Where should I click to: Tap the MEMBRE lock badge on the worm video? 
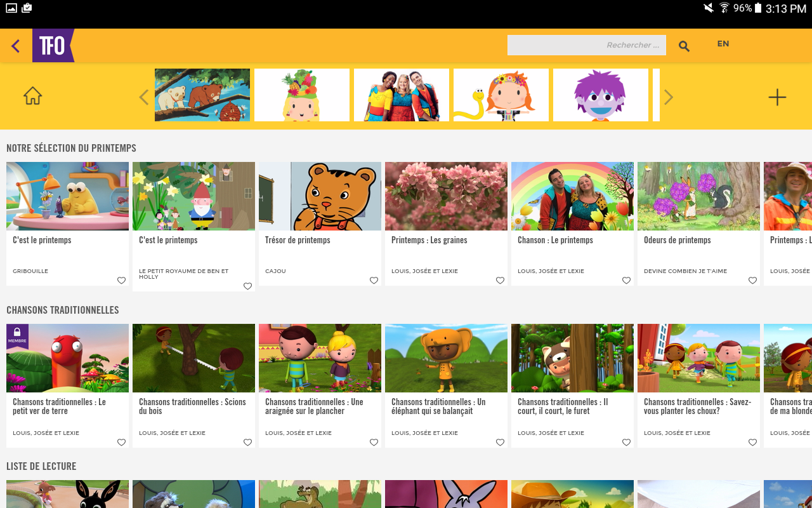click(17, 336)
